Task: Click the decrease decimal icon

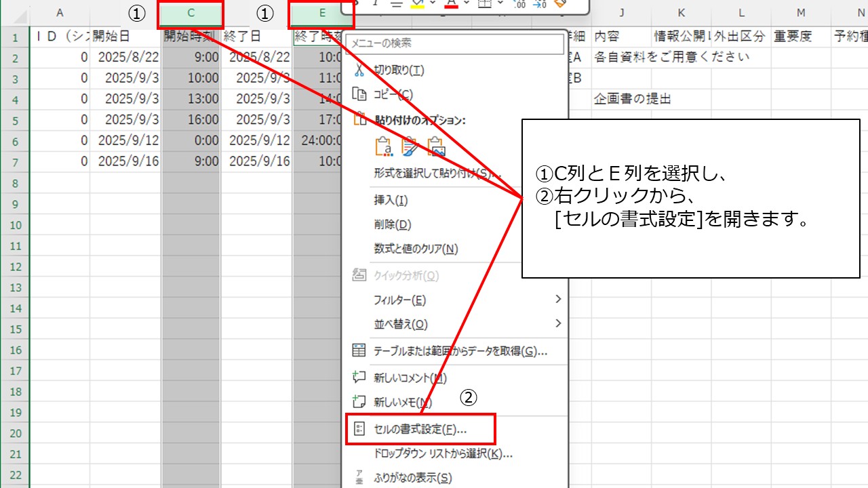Action: click(539, 3)
